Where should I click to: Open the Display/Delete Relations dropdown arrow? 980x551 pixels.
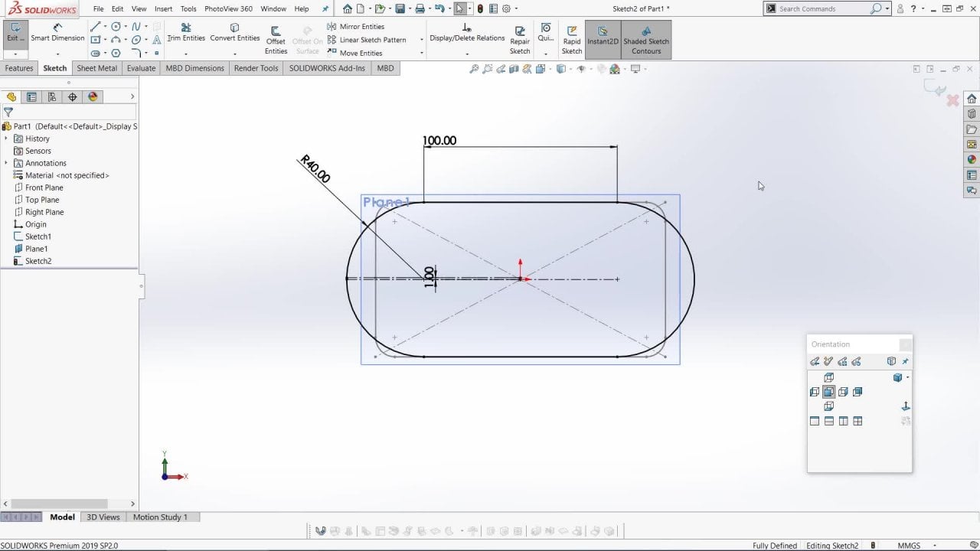click(467, 54)
